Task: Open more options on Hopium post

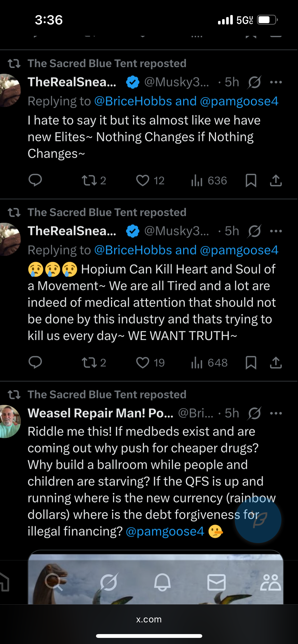Action: pos(276,231)
